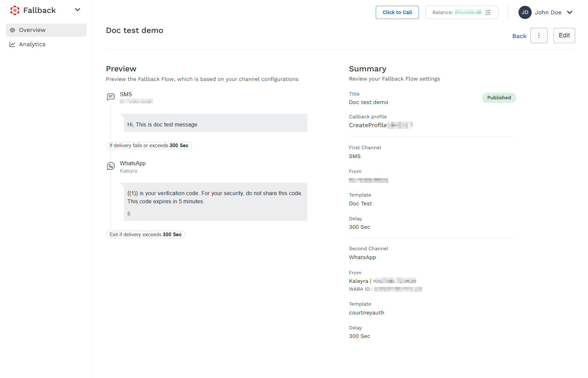Click the 'Doc test demo' title value in Summary
Viewport: 588px width, 378px height.
coord(369,102)
